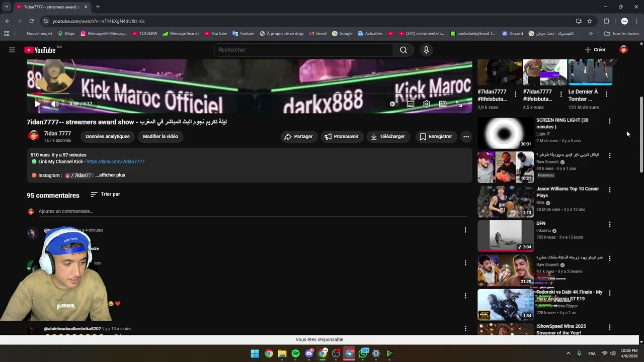Screen dimensions: 644x362
Task: Start voice search with the microphone icon
Action: (x=426, y=50)
